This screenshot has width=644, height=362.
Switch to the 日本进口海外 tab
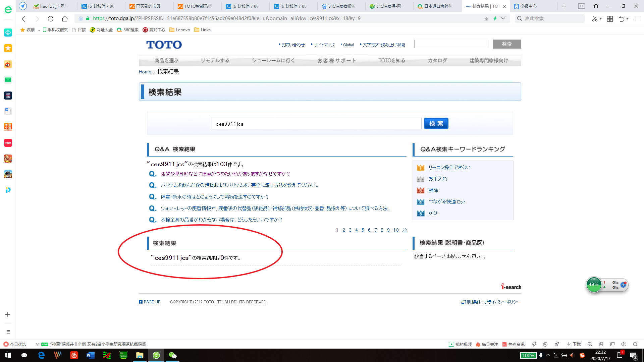[x=438, y=6]
